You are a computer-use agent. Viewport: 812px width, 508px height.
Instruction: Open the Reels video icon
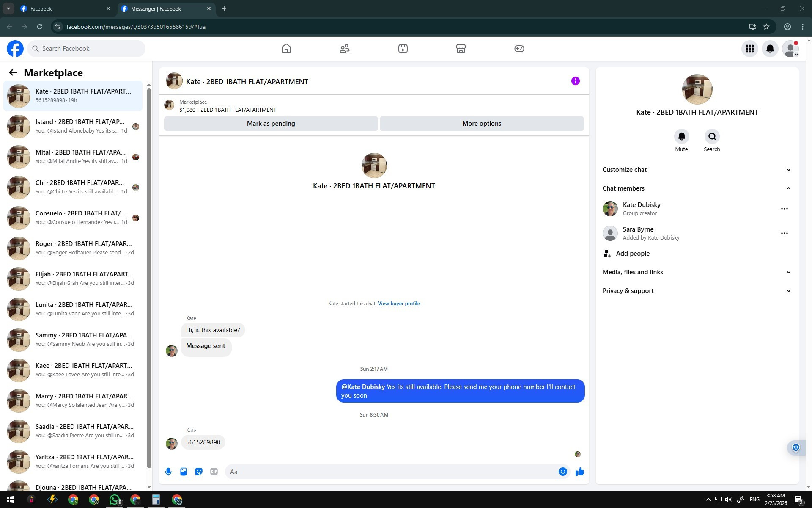click(403, 49)
